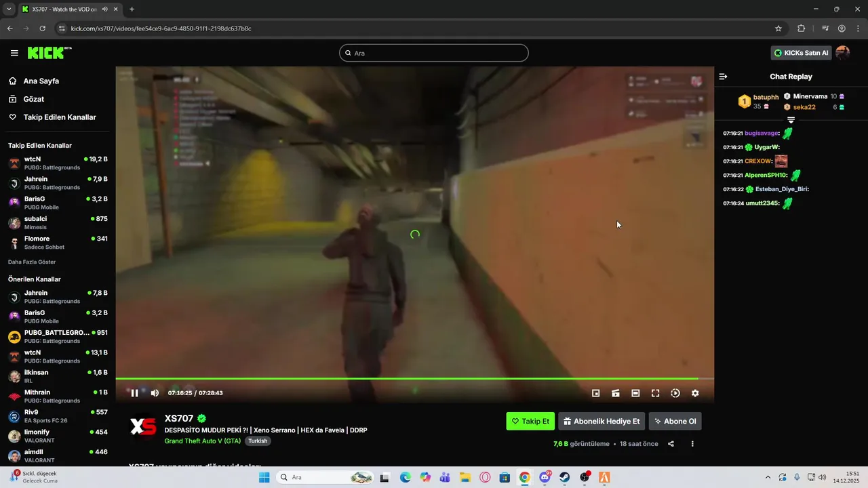Open Grand Theft Auto V (GTA) category
This screenshot has width=868, height=488.
203,441
